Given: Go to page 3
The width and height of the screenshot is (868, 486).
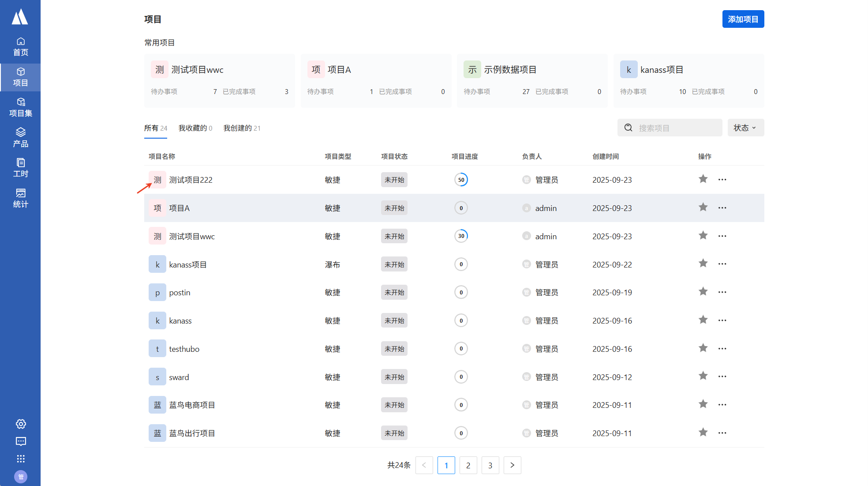Looking at the screenshot, I should [x=490, y=465].
